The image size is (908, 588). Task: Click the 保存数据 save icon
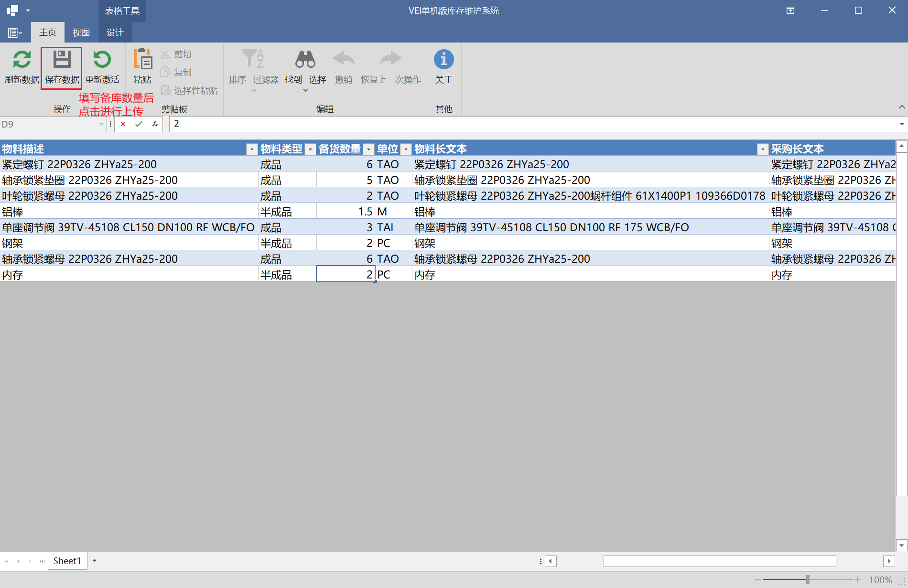(x=62, y=60)
